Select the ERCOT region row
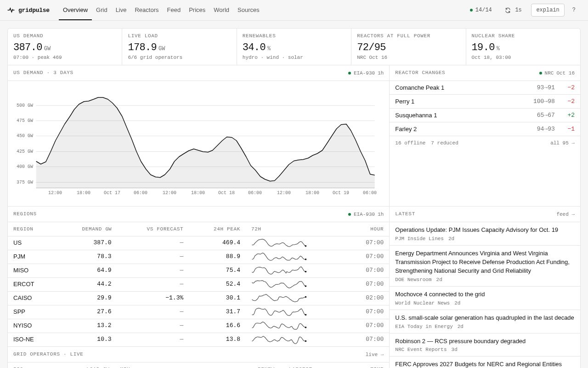 198,284
